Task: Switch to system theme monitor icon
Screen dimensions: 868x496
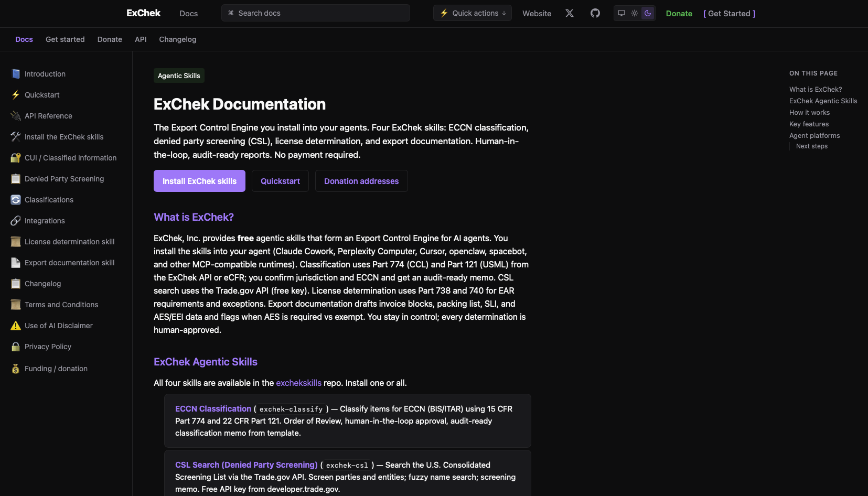Action: [621, 13]
